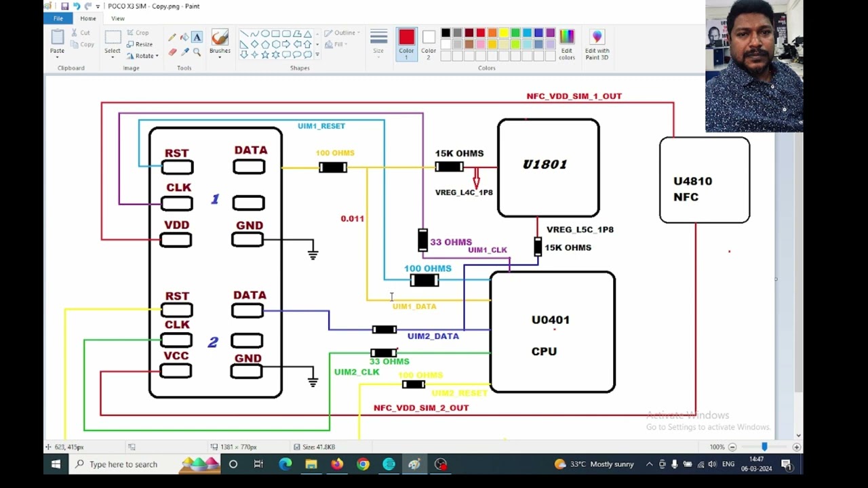Expand the Select dropdown arrow

(x=113, y=57)
